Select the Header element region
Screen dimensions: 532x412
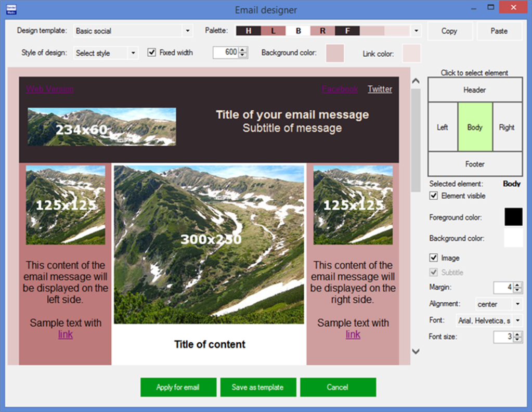475,90
